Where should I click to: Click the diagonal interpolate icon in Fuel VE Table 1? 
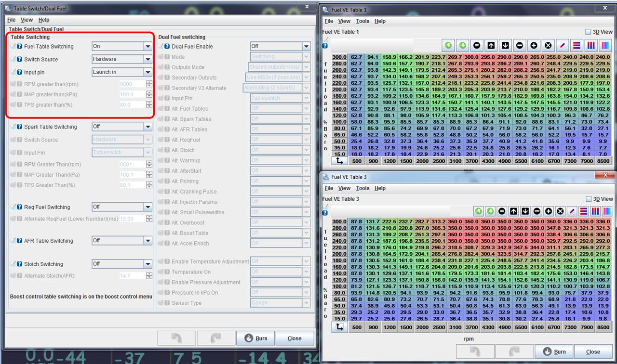pos(563,45)
